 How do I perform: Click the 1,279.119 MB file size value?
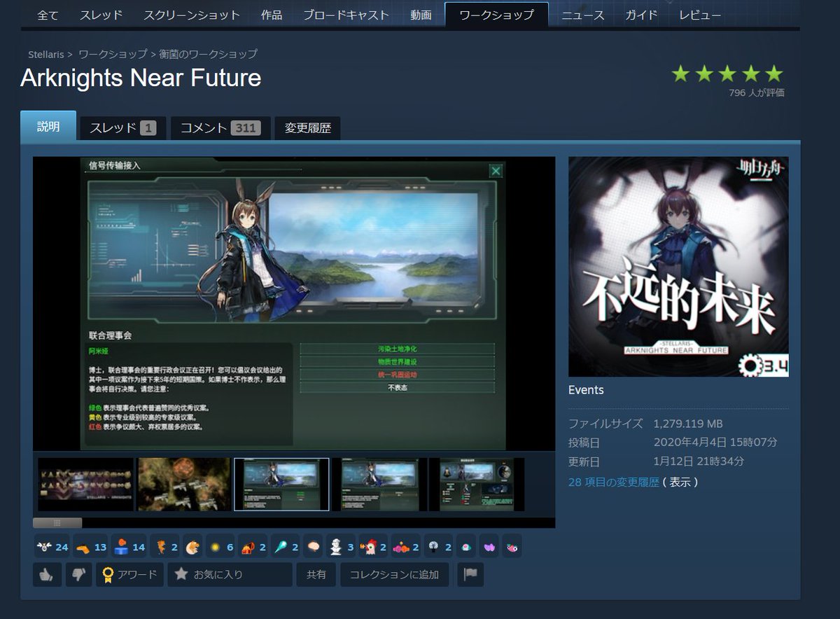tap(688, 424)
